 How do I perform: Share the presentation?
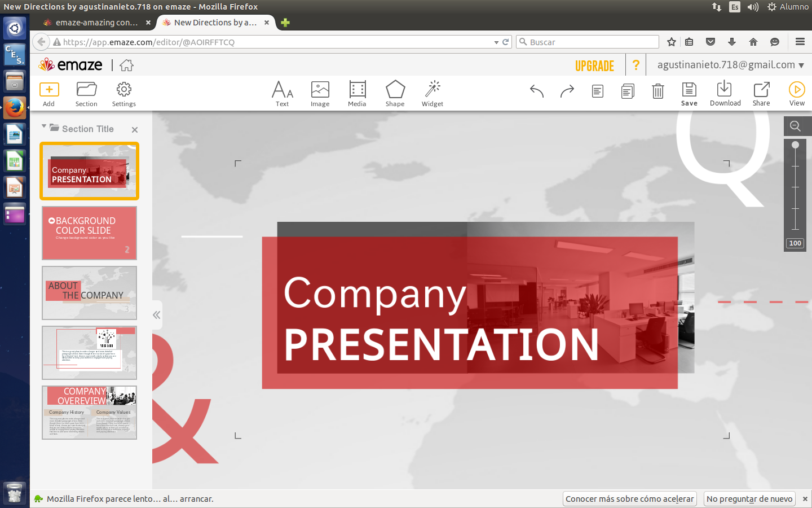[x=761, y=94]
